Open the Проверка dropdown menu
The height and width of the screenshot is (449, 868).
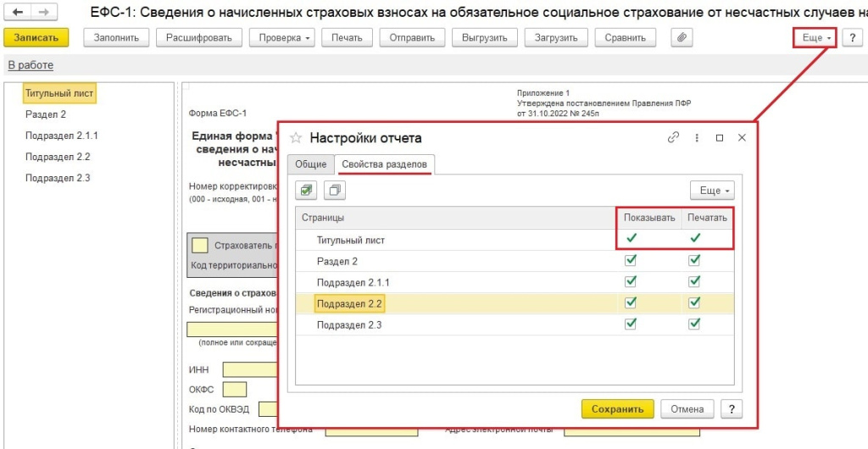click(284, 38)
